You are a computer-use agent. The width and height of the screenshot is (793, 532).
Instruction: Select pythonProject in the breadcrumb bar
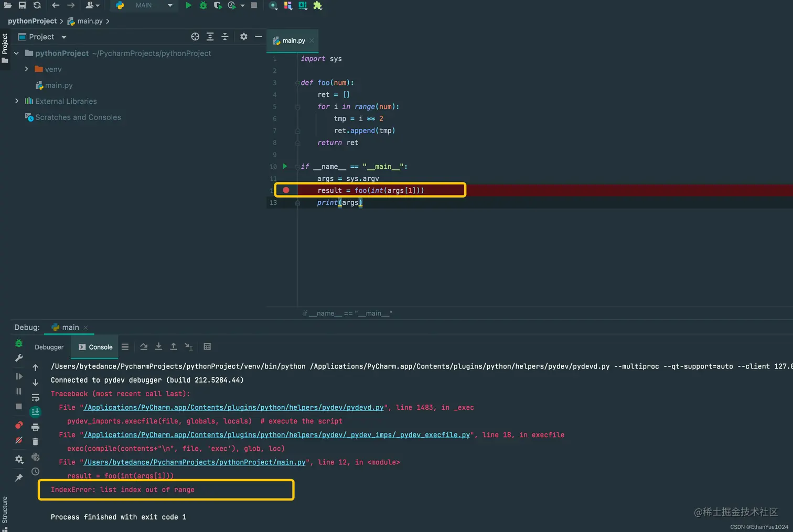click(x=32, y=21)
